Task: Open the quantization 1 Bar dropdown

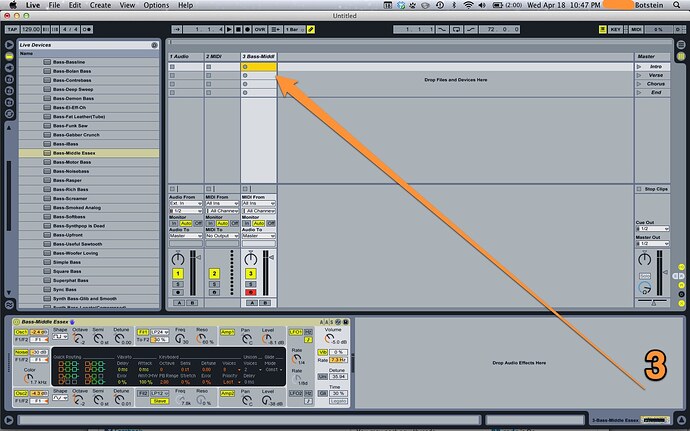Action: (x=294, y=29)
